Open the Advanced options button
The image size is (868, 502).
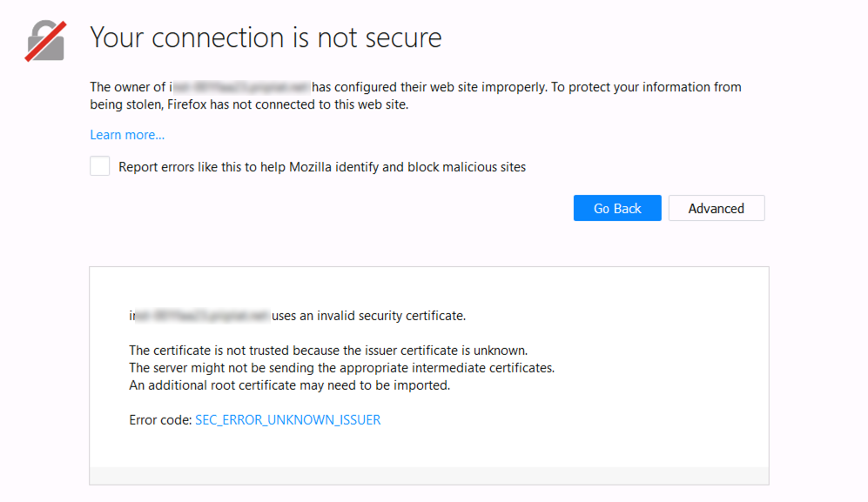click(717, 208)
